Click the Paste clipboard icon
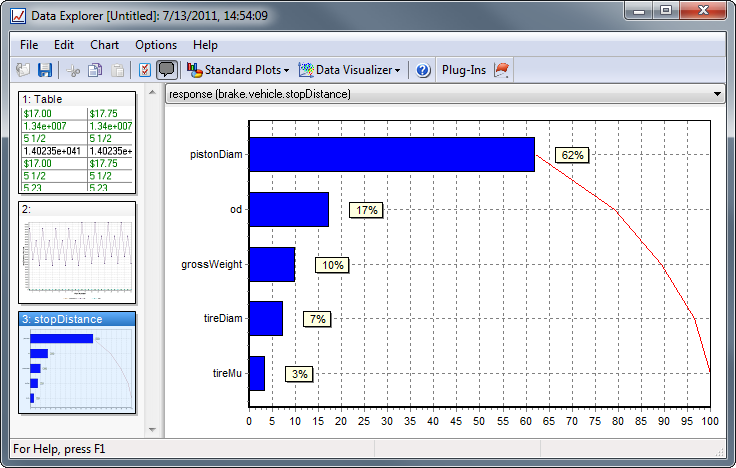Image resolution: width=736 pixels, height=468 pixels. [117, 70]
